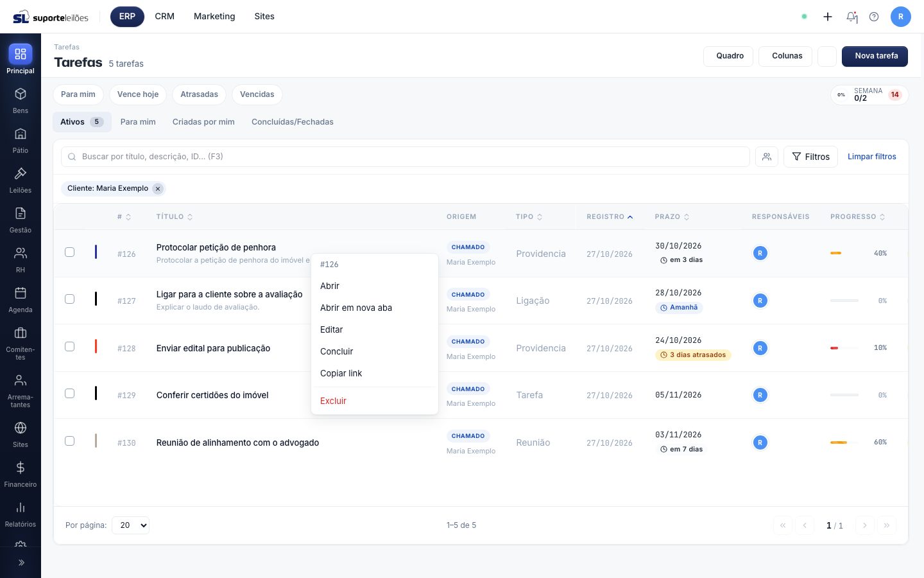Select checkbox for task #126
This screenshot has height=578, width=924.
[70, 252]
